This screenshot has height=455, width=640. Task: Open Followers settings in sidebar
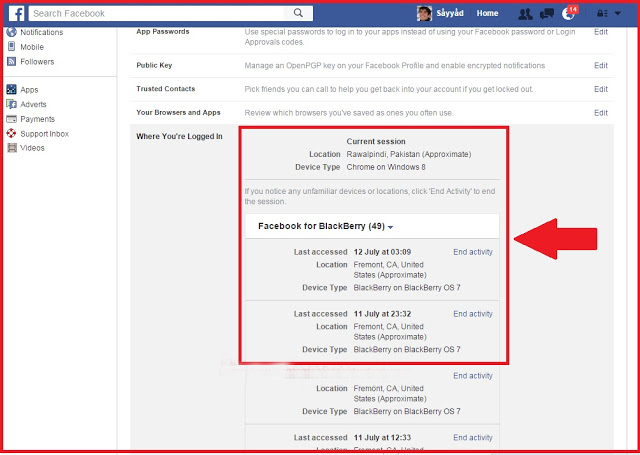[37, 62]
